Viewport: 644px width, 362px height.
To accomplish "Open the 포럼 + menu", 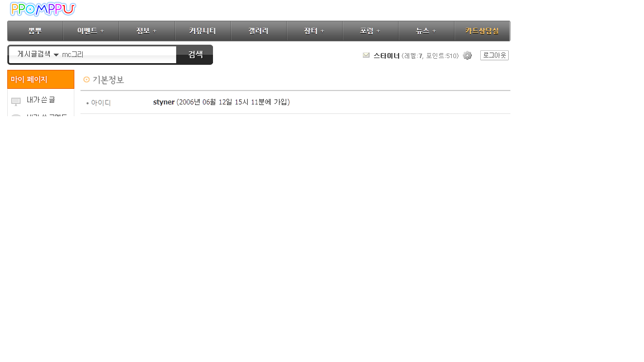I will point(370,31).
